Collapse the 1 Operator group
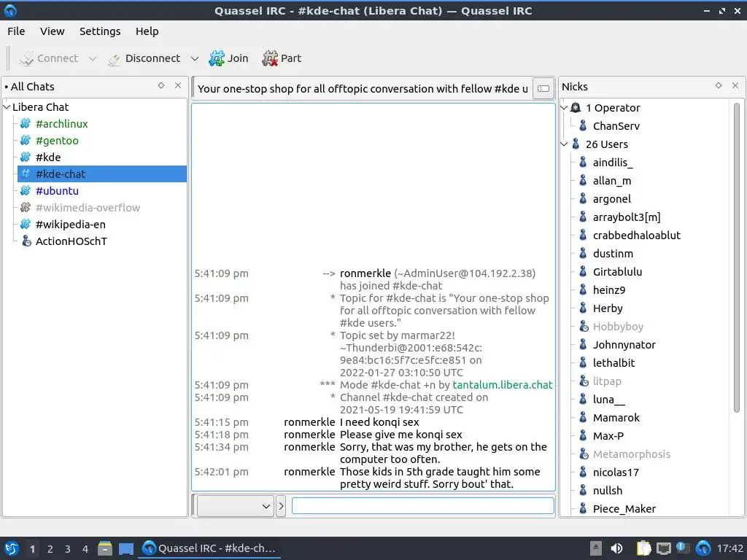 click(x=564, y=108)
